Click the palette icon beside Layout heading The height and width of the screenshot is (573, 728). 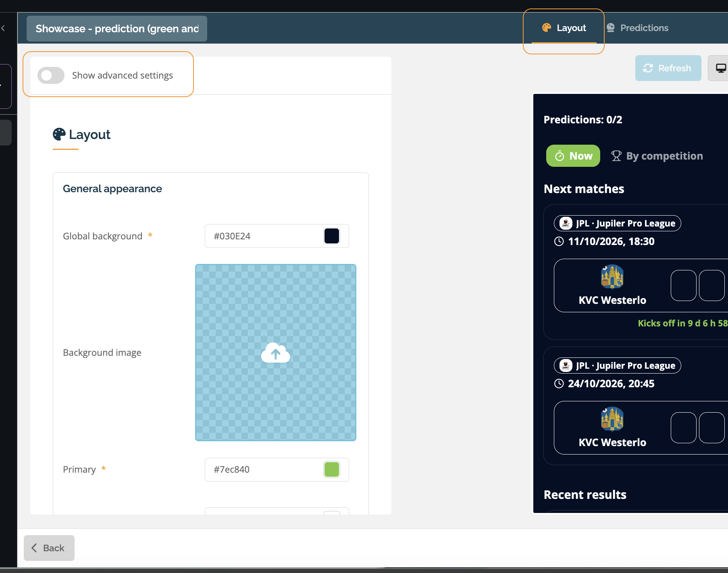click(x=59, y=134)
